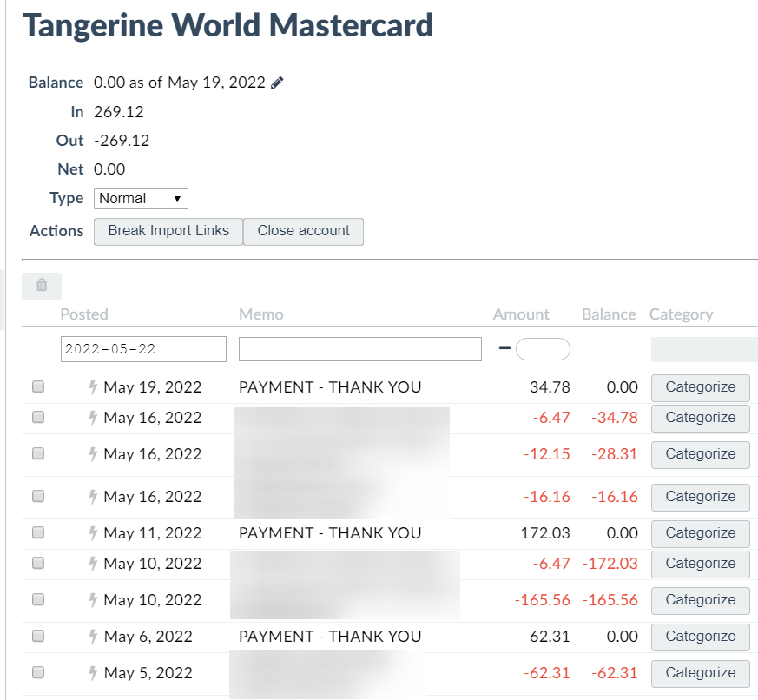
Task: Categorize the May 5 -62.31 transaction
Action: click(700, 673)
